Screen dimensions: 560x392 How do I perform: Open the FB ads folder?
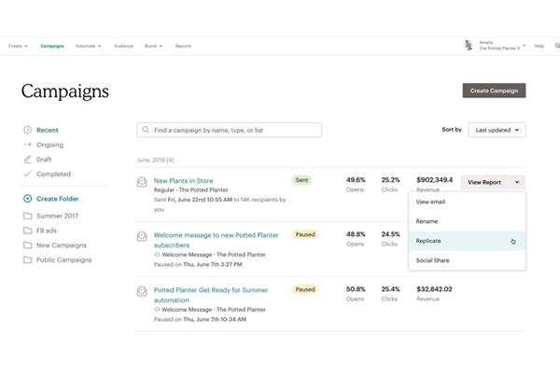pos(47,231)
